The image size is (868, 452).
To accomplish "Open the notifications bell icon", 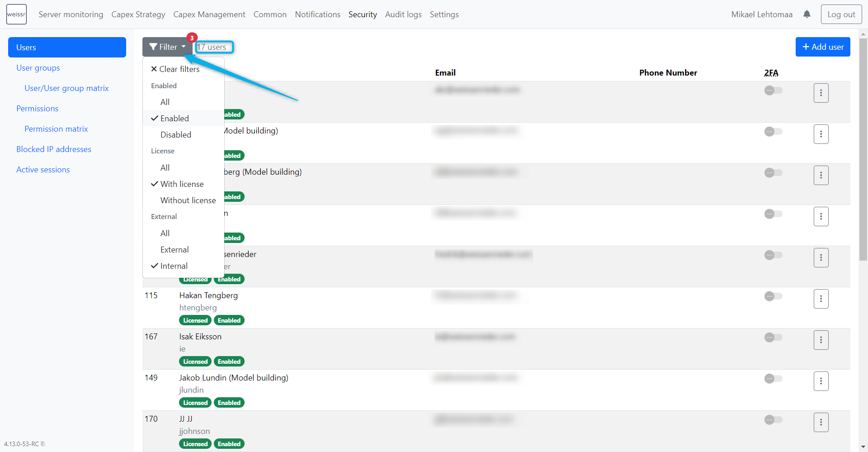I will [807, 14].
